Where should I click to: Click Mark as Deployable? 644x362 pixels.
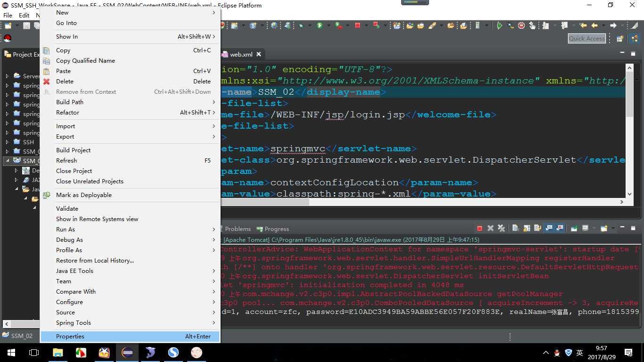pos(131,195)
